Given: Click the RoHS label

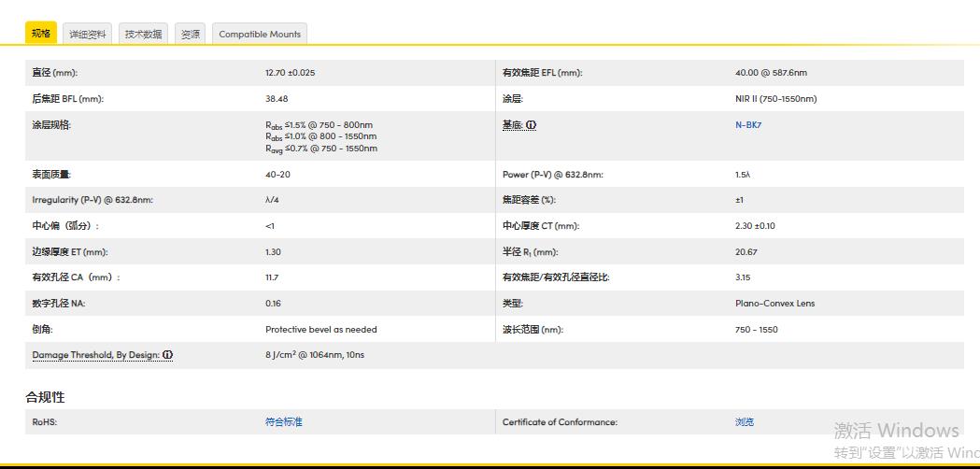Looking at the screenshot, I should pyautogui.click(x=44, y=422).
